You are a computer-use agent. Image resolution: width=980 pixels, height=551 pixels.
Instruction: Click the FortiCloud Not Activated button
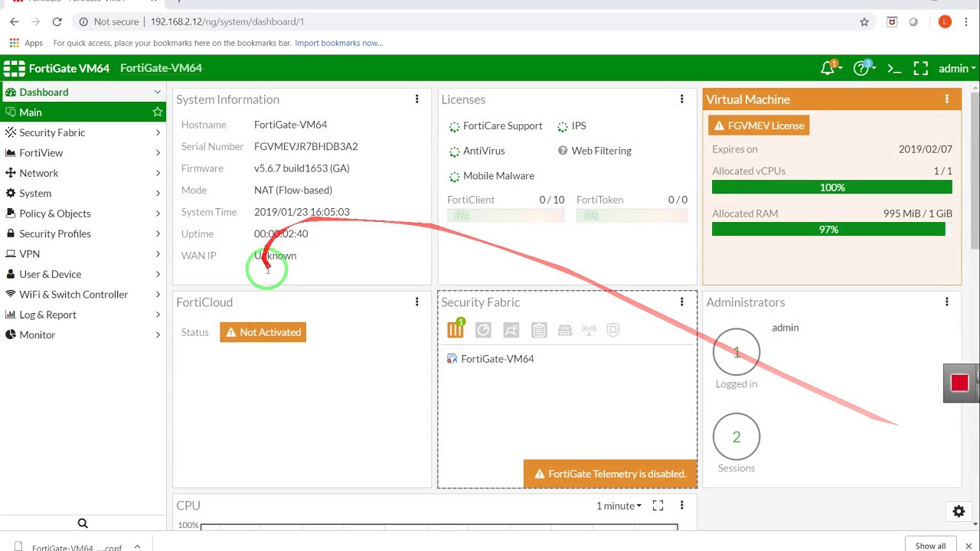coord(263,332)
